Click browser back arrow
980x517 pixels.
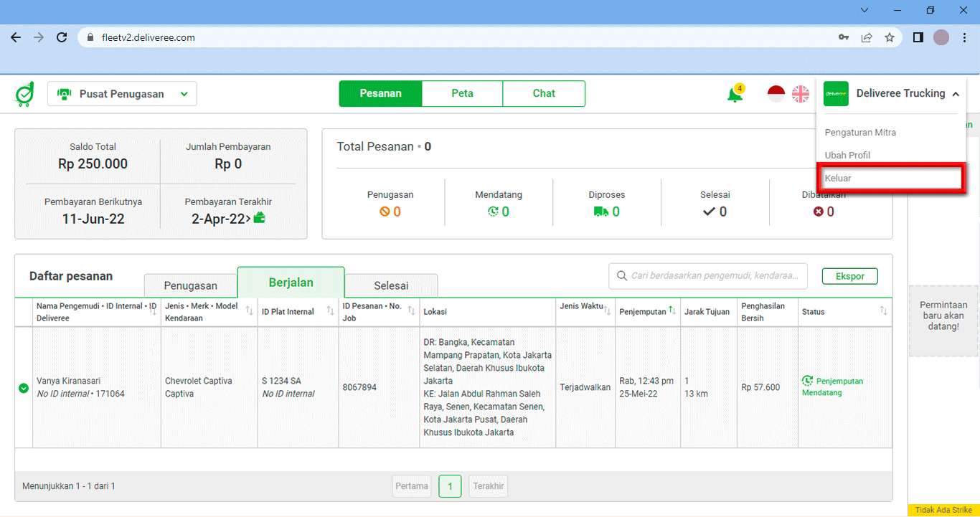coord(16,37)
